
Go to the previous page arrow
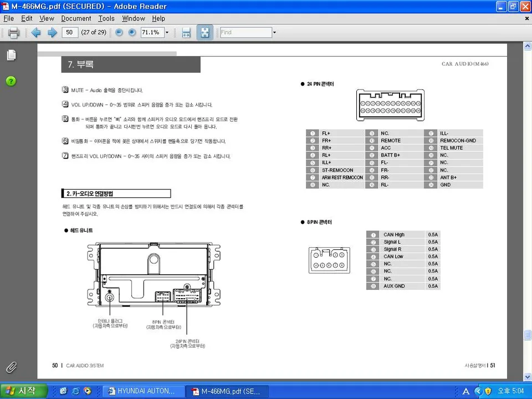tap(36, 33)
